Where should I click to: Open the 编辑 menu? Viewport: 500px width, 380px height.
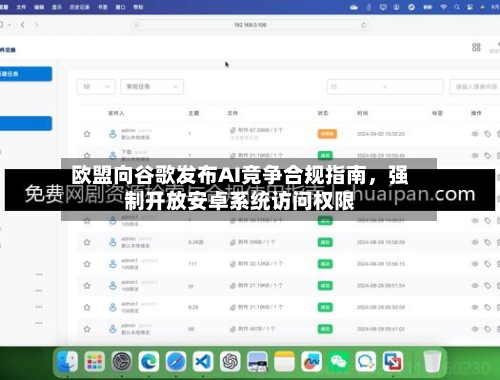39,7
